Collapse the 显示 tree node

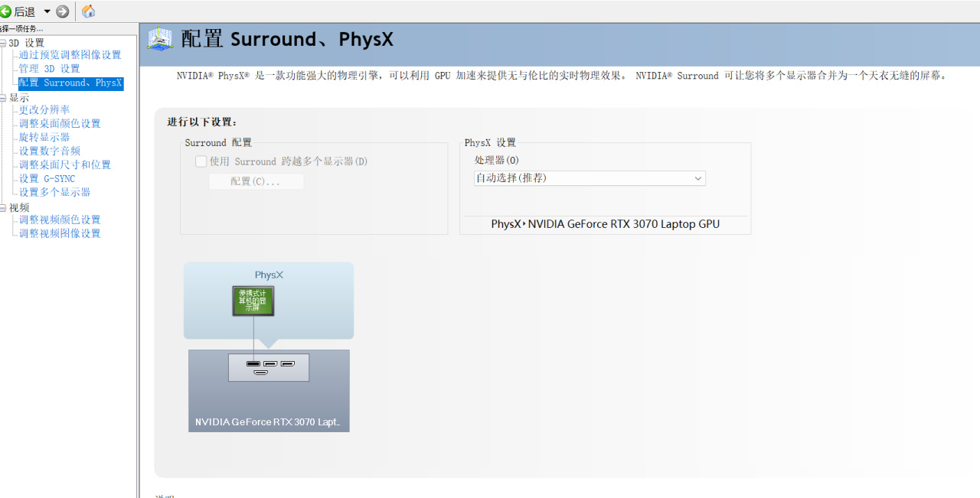point(3,98)
